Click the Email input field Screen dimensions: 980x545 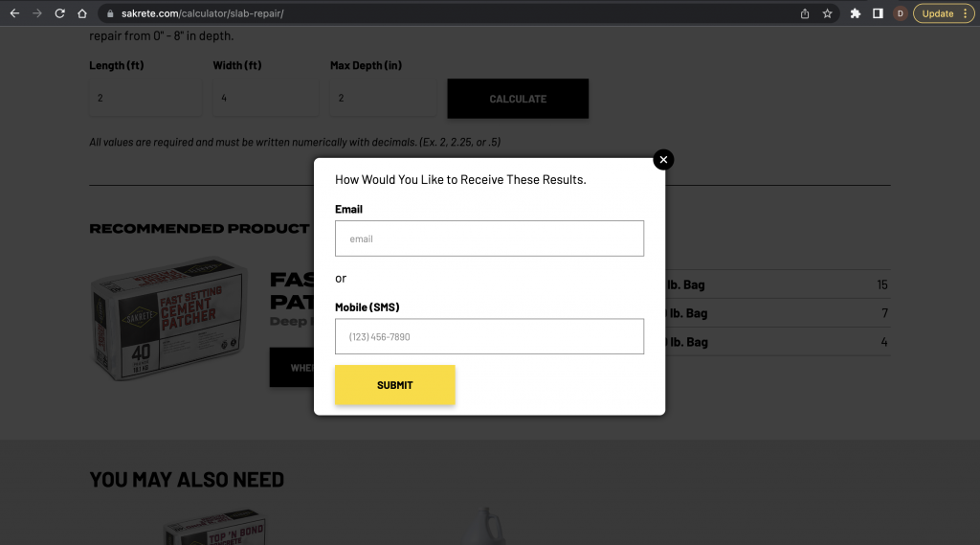[489, 238]
